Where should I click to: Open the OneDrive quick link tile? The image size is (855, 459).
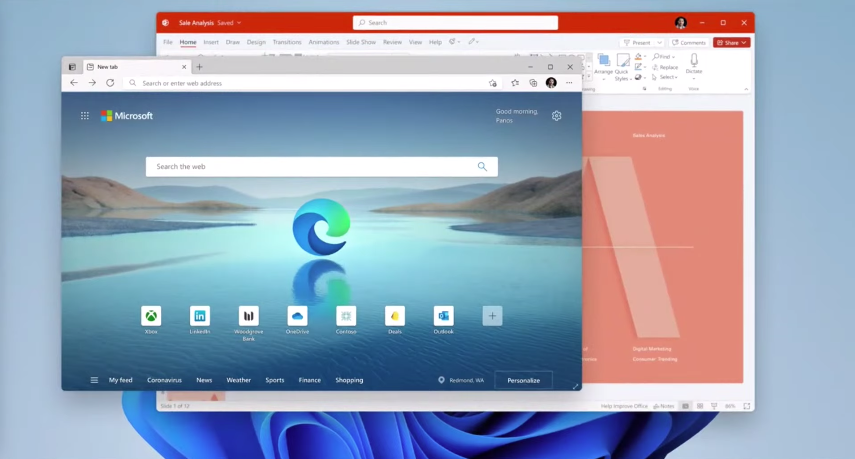point(297,316)
